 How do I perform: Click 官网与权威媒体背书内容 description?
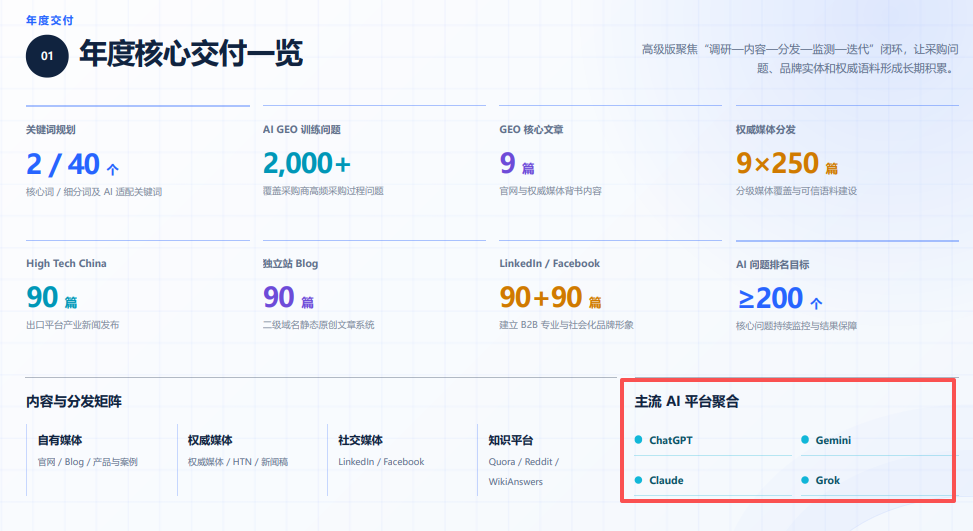(550, 191)
